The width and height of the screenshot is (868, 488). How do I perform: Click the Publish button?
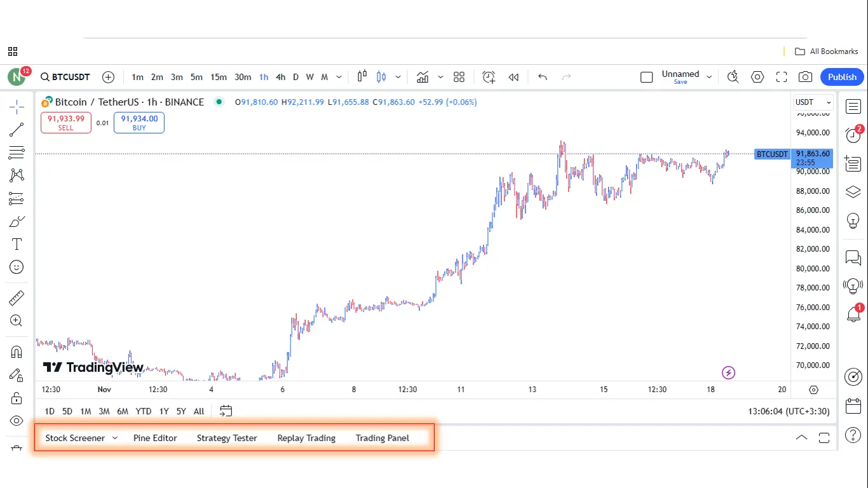[x=842, y=77]
